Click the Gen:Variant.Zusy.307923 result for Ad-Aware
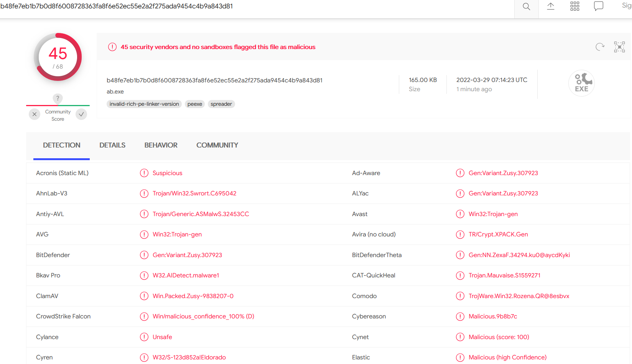Viewport: 632px width, 364px height. pyautogui.click(x=504, y=173)
